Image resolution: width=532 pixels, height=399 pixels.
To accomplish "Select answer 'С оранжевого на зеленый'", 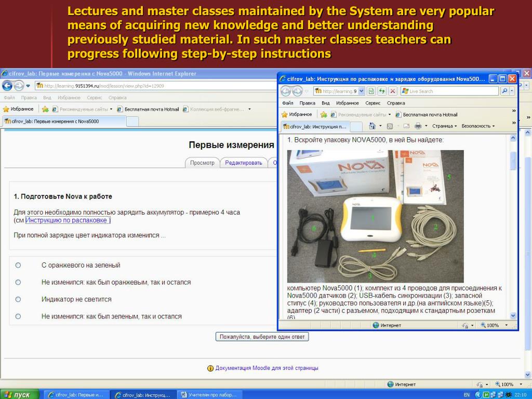I will [x=18, y=265].
